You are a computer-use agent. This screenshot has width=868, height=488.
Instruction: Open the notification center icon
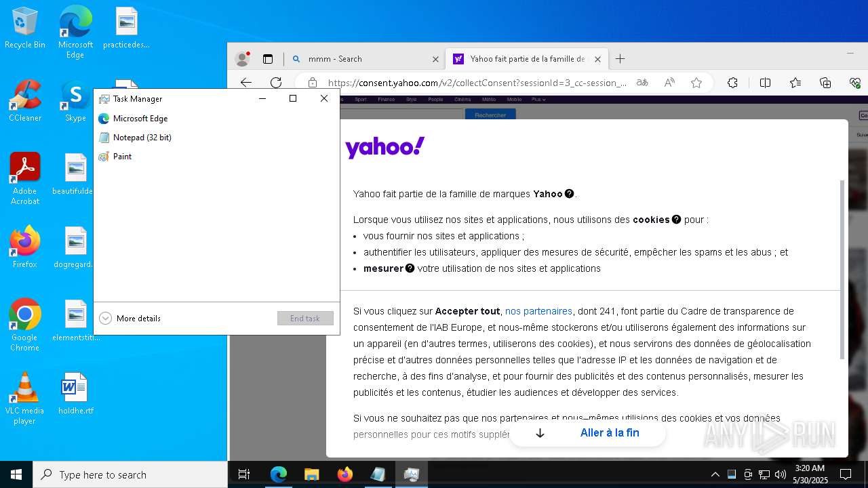click(846, 474)
